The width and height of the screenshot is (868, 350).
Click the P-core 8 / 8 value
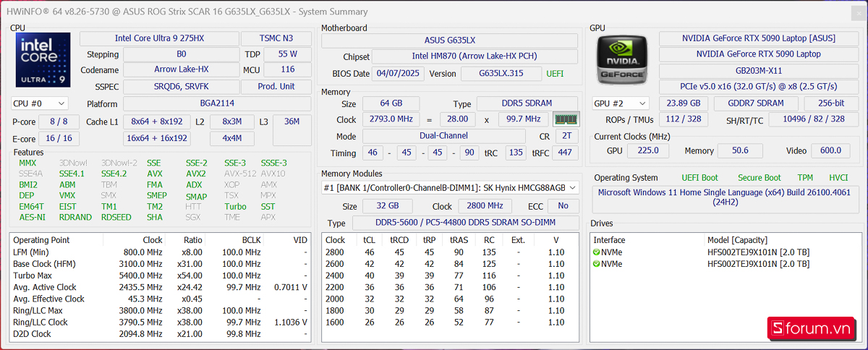tap(59, 121)
